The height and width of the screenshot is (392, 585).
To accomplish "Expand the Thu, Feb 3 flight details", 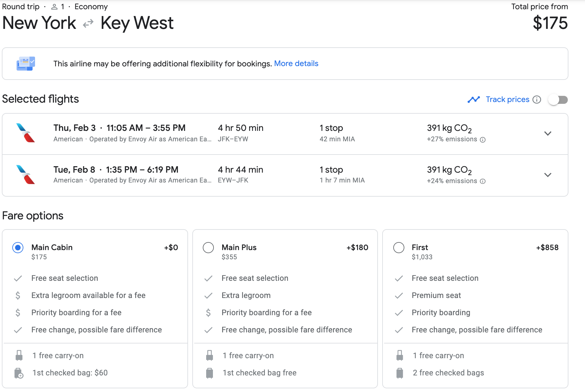I will point(548,133).
